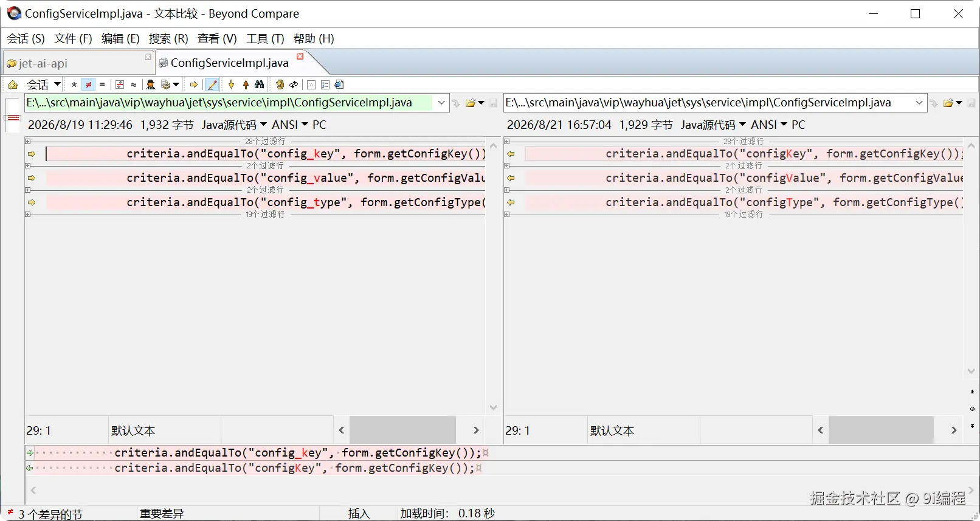Open right pane Java源代码 format dropdown
The width and height of the screenshot is (980, 521).
coord(713,125)
